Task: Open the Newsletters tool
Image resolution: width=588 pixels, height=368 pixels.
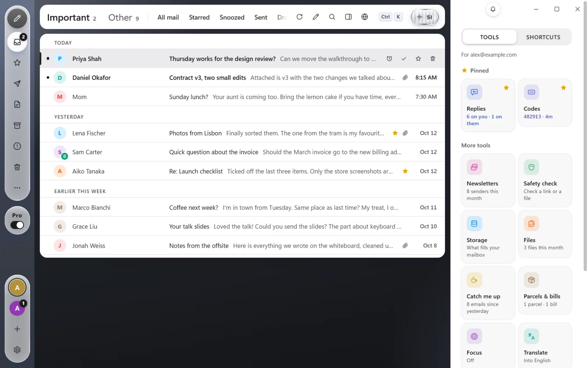Action: click(488, 180)
